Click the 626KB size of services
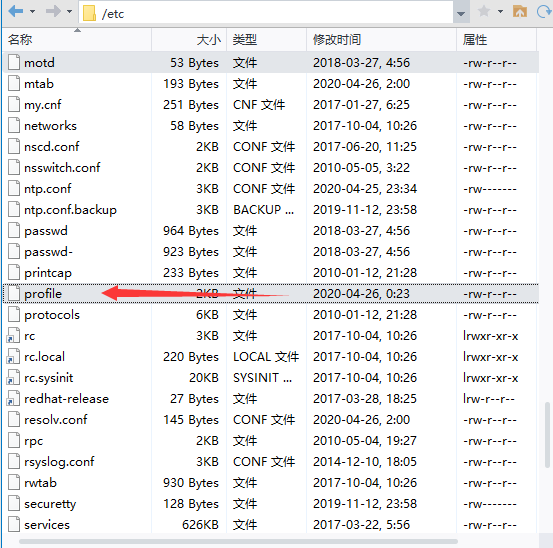The width and height of the screenshot is (553, 548). coord(200,524)
